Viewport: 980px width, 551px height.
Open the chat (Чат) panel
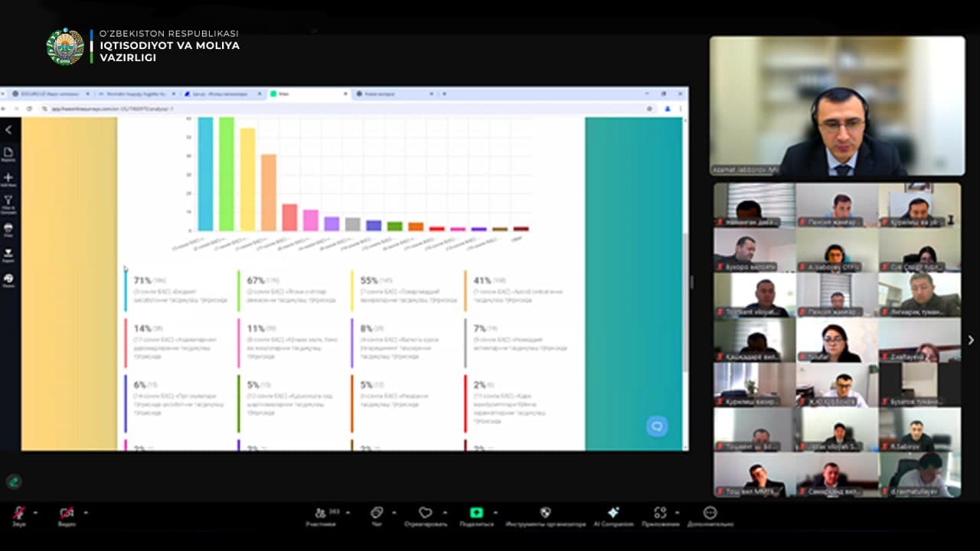click(376, 513)
